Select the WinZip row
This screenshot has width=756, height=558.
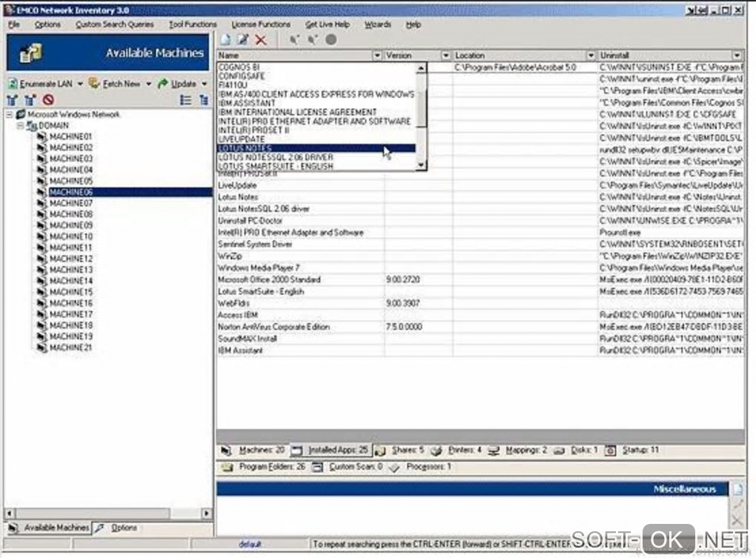pos(480,256)
